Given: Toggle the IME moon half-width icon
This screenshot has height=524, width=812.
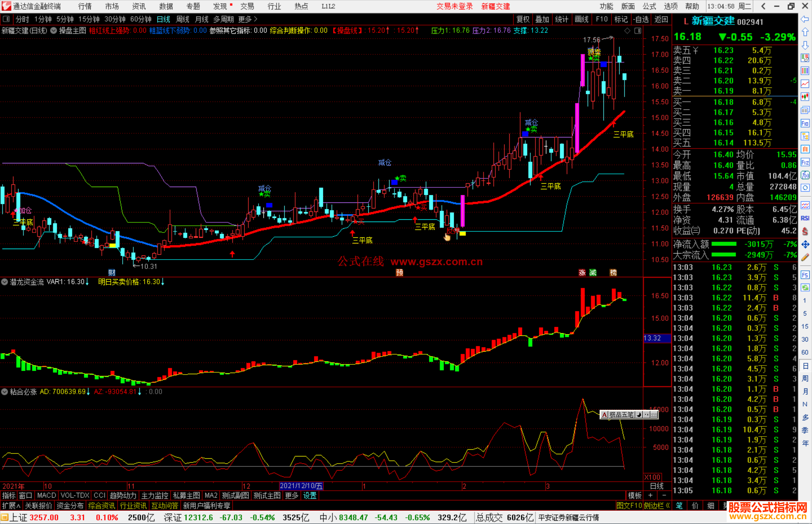Looking at the screenshot, I should (638, 415).
